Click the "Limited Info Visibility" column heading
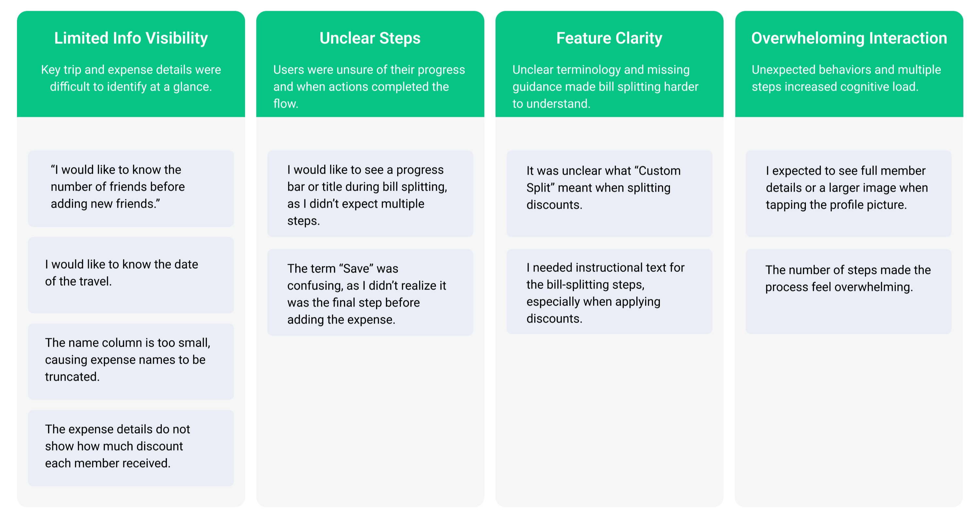The height and width of the screenshot is (523, 980). [131, 38]
